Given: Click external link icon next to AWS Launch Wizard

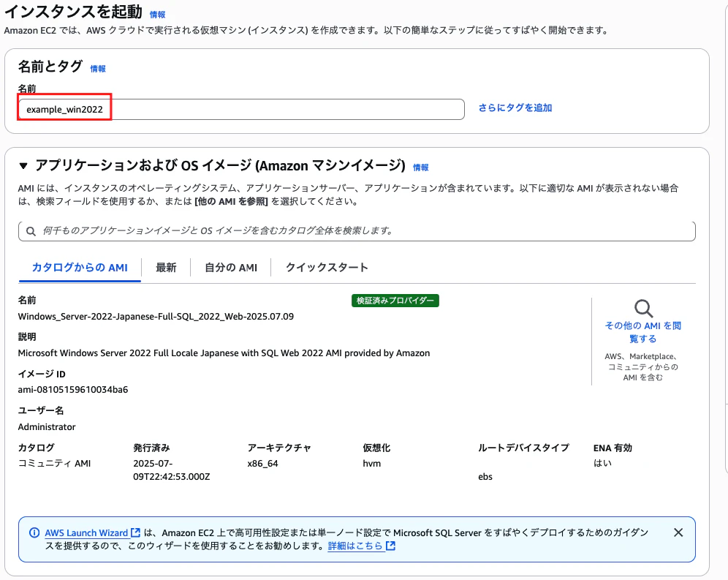Looking at the screenshot, I should point(135,532).
